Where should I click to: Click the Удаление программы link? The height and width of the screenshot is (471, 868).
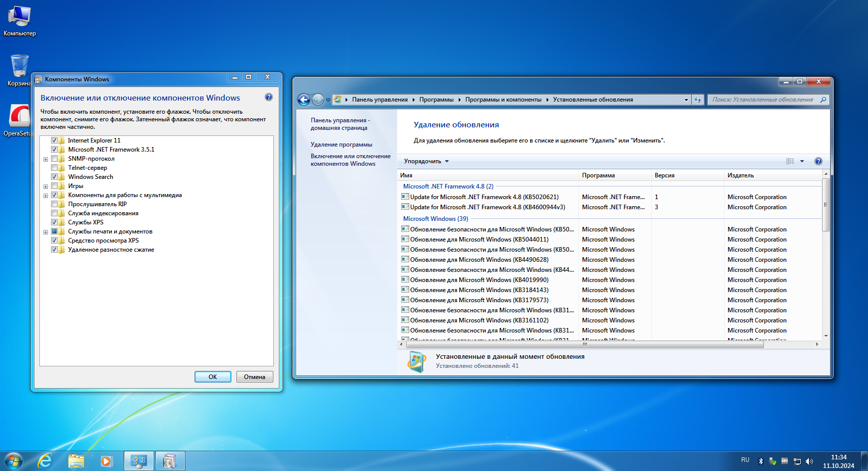[x=341, y=145]
